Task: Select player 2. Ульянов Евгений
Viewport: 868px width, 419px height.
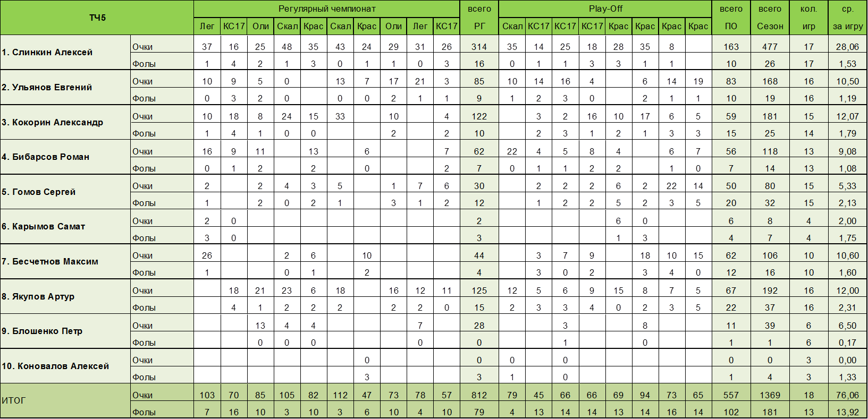Action: click(65, 87)
